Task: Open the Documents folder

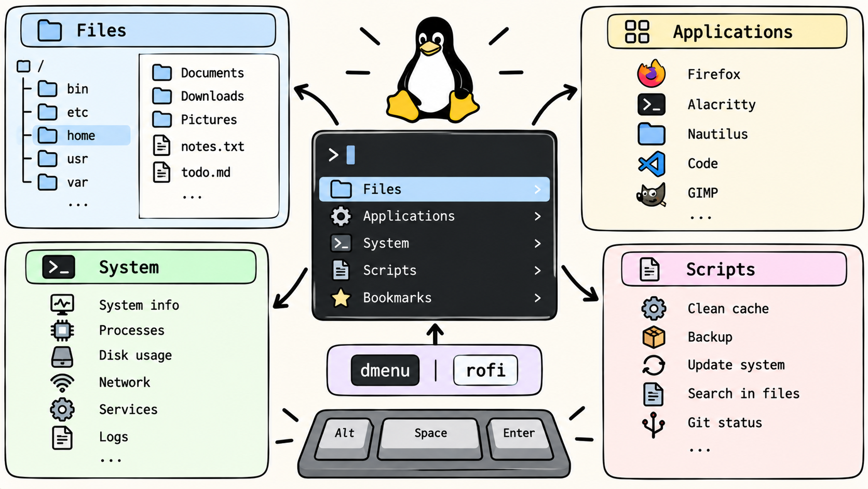Action: point(198,73)
